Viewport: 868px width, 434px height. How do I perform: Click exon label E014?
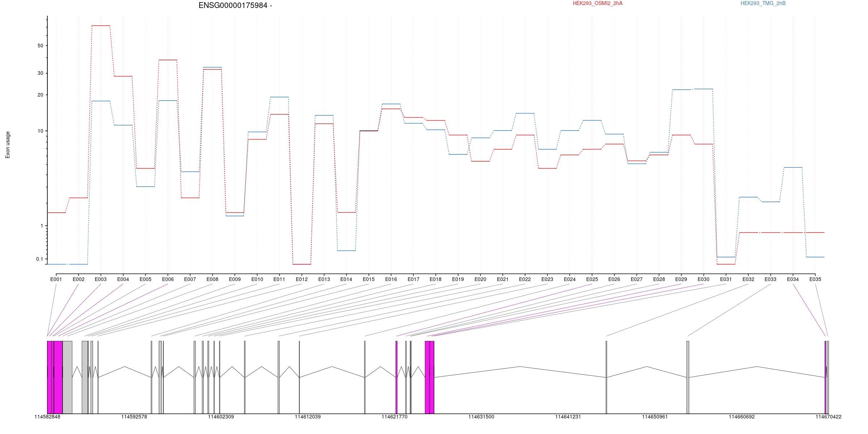click(346, 279)
